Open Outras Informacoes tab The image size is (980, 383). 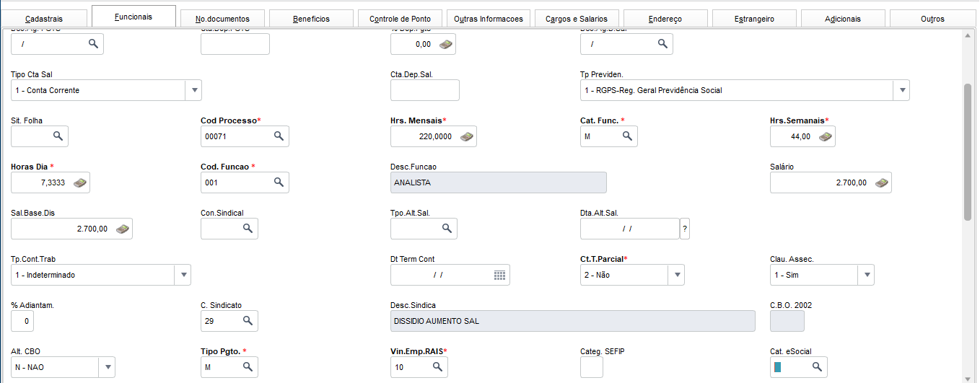[x=489, y=18]
